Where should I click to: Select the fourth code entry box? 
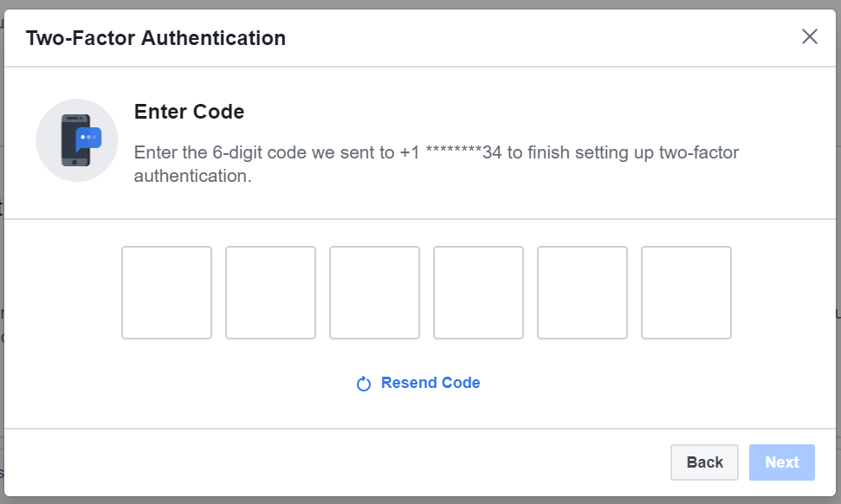click(x=478, y=292)
